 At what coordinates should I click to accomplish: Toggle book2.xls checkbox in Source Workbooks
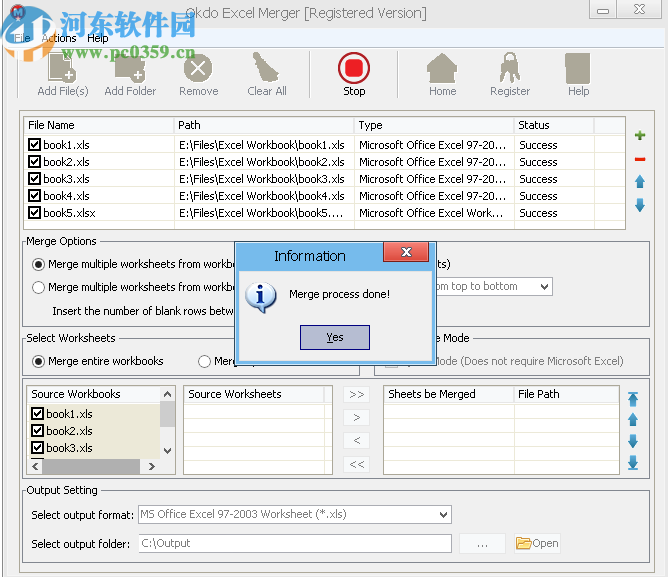(37, 430)
